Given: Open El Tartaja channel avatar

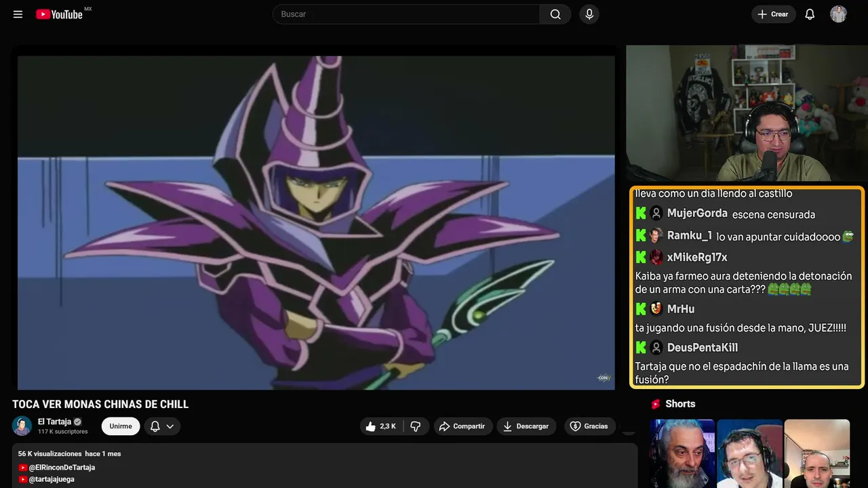Looking at the screenshot, I should (x=22, y=426).
